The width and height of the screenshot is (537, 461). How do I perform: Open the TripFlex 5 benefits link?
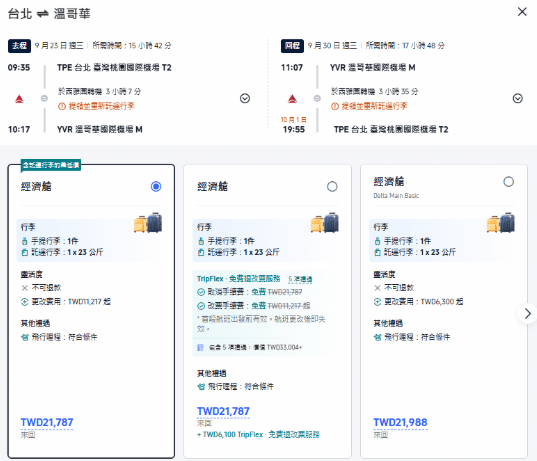(300, 279)
